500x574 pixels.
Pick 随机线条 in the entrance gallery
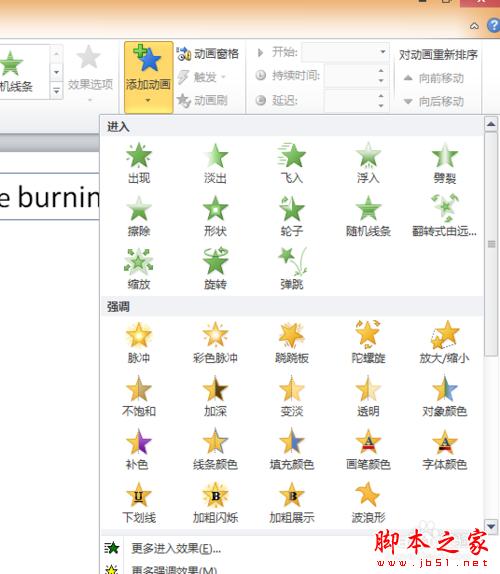pyautogui.click(x=368, y=216)
